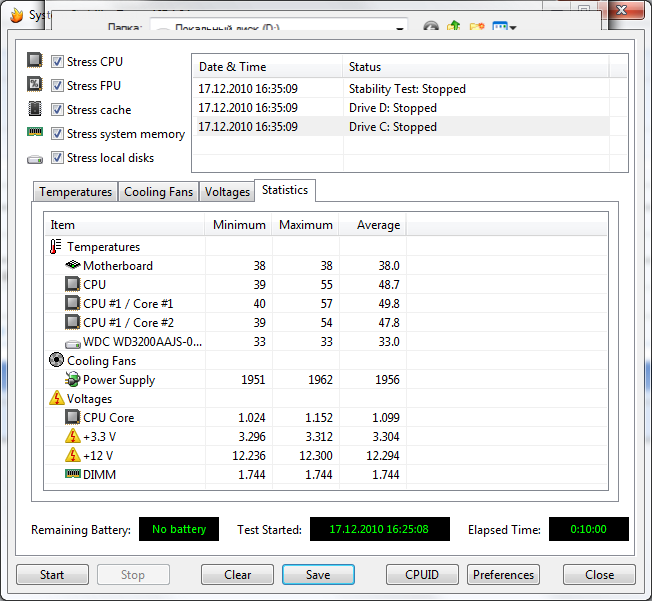Toggle the Stress CPU checkbox
The height and width of the screenshot is (601, 652).
pos(57,62)
